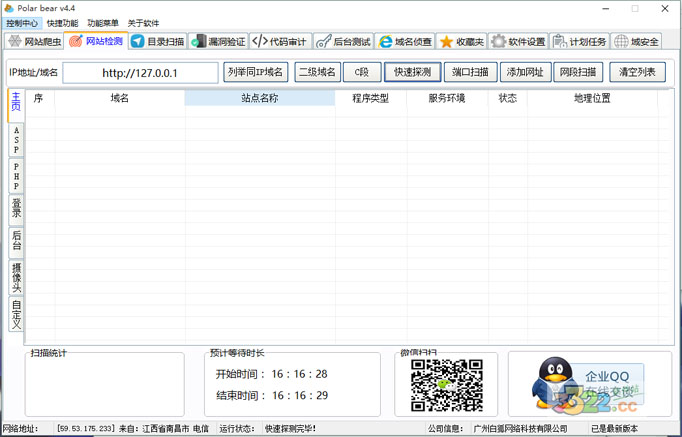Select the 后台 vertical side tab
The width and height of the screenshot is (682, 437).
(16, 243)
